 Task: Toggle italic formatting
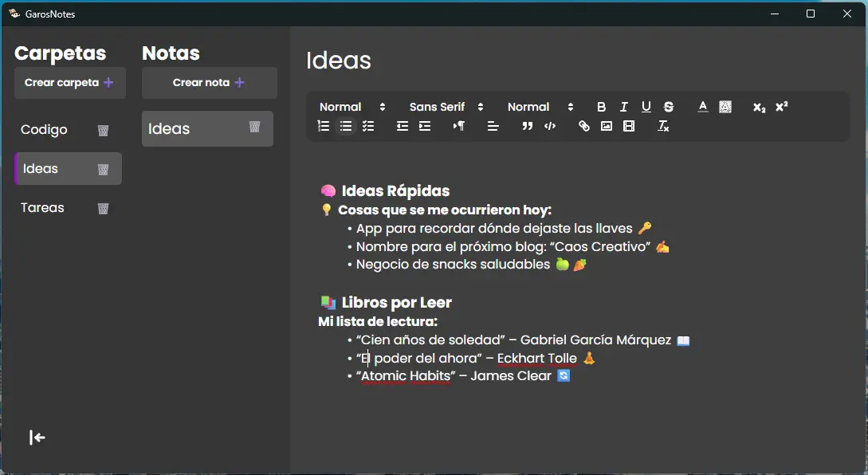(624, 107)
